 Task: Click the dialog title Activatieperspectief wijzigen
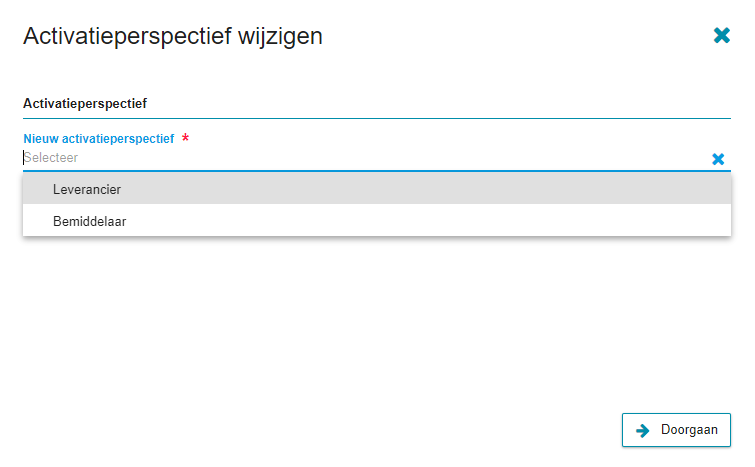point(172,36)
